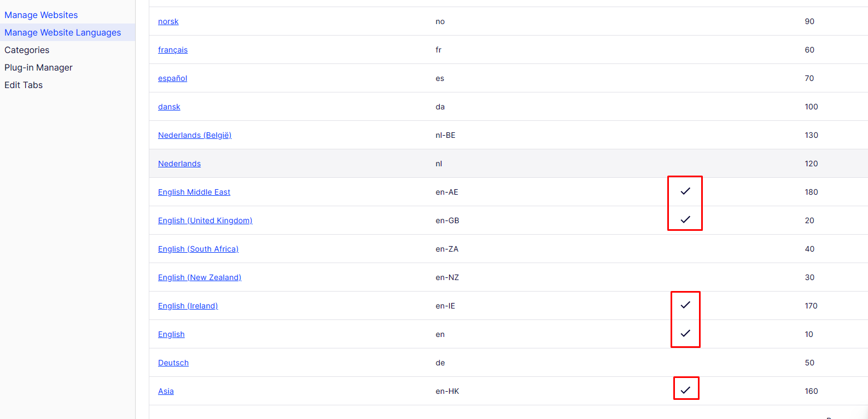Open the dansk language entry

[x=169, y=107]
